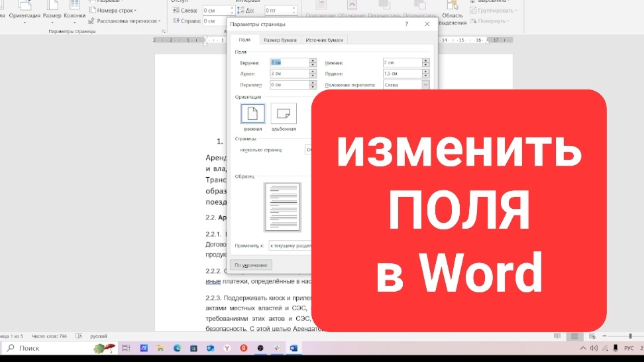Close the Параметры страницы dialog
The width and height of the screenshot is (644, 362).
click(x=427, y=24)
